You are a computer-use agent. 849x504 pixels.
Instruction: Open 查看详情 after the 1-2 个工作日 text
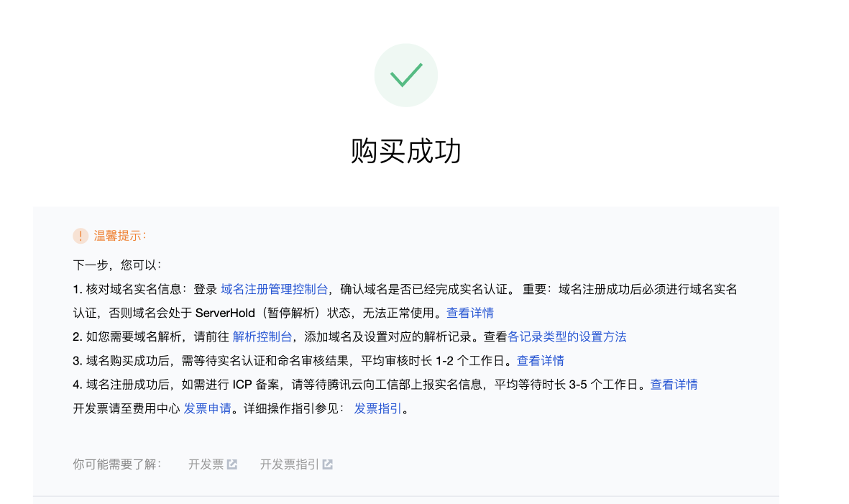pos(541,360)
